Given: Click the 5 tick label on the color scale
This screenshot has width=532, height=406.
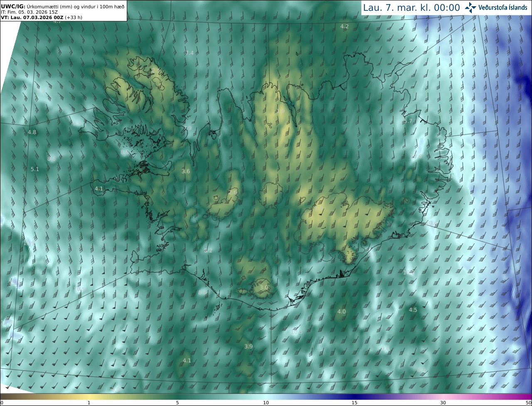Looking at the screenshot, I should click(x=177, y=403).
